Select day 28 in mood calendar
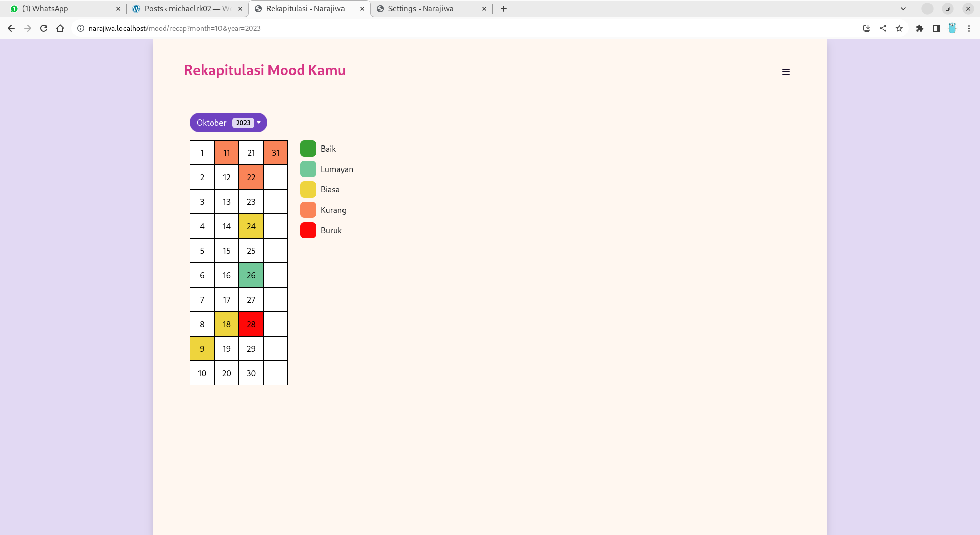Screen dimensions: 980x535 (251, 324)
